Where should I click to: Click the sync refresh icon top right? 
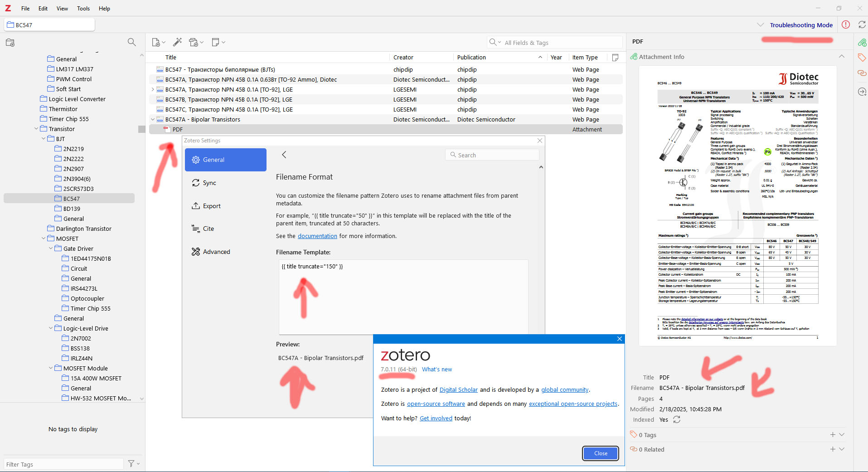coord(862,25)
